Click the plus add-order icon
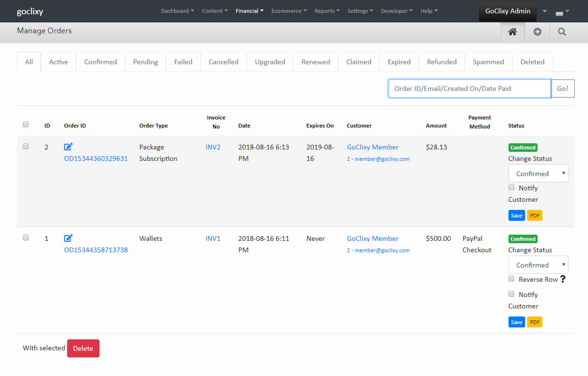Screen dimensions: 588x376 pos(538,32)
